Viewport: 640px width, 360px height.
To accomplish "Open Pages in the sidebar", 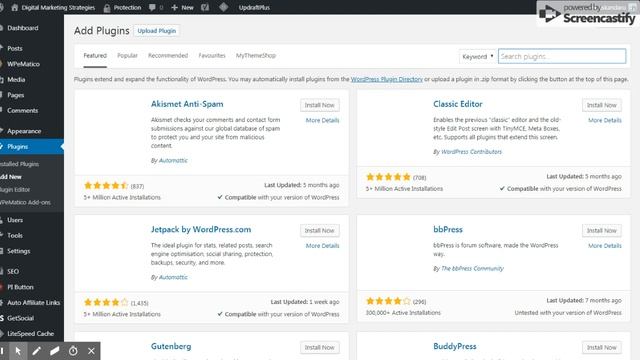I will click(16, 95).
